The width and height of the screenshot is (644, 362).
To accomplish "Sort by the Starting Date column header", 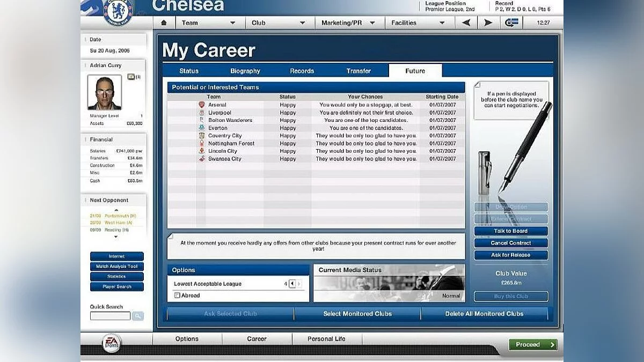I will pyautogui.click(x=442, y=97).
